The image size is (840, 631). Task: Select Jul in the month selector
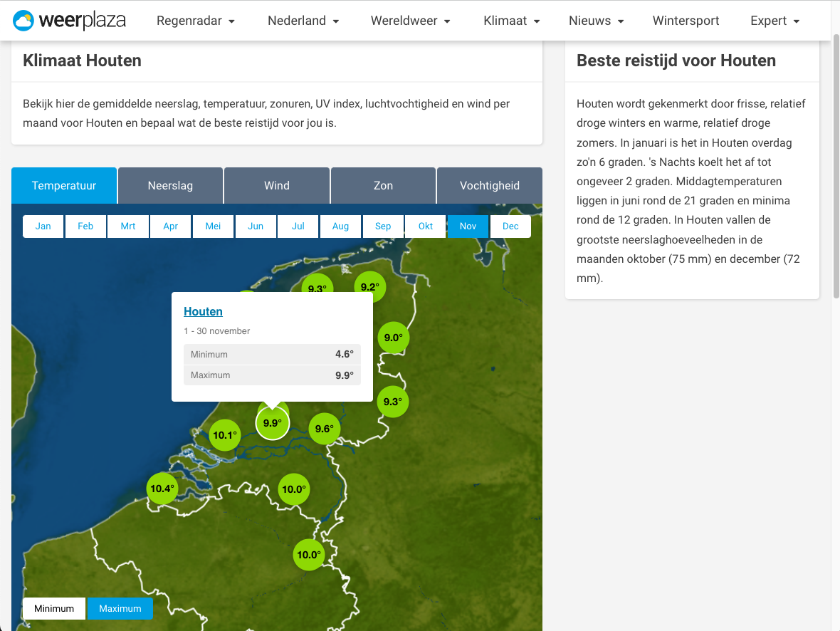pos(298,226)
